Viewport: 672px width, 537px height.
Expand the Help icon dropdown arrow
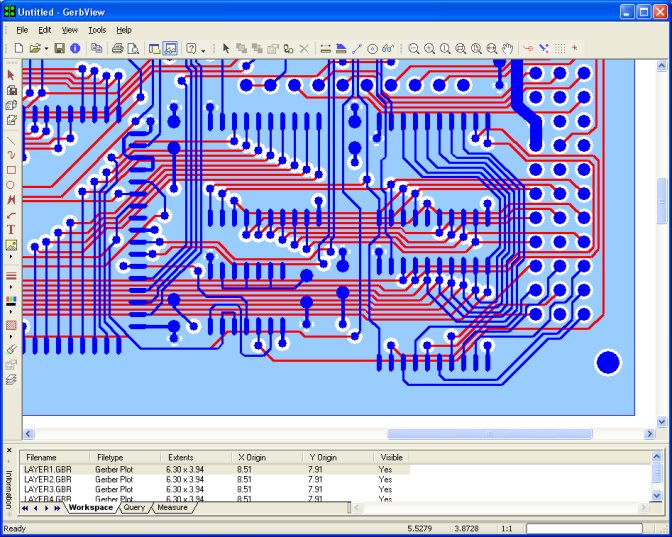[x=203, y=50]
